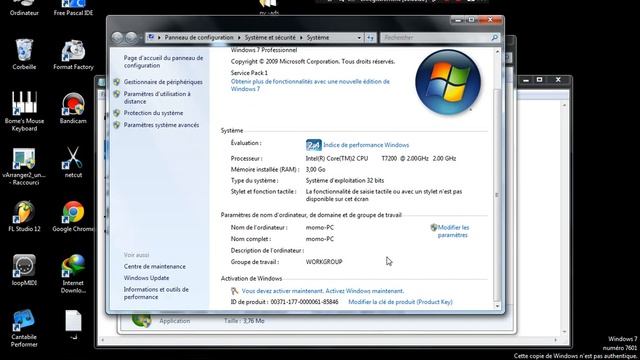The height and width of the screenshot is (360, 640).
Task: Open Indice de performance Windows link
Action: coord(366,145)
